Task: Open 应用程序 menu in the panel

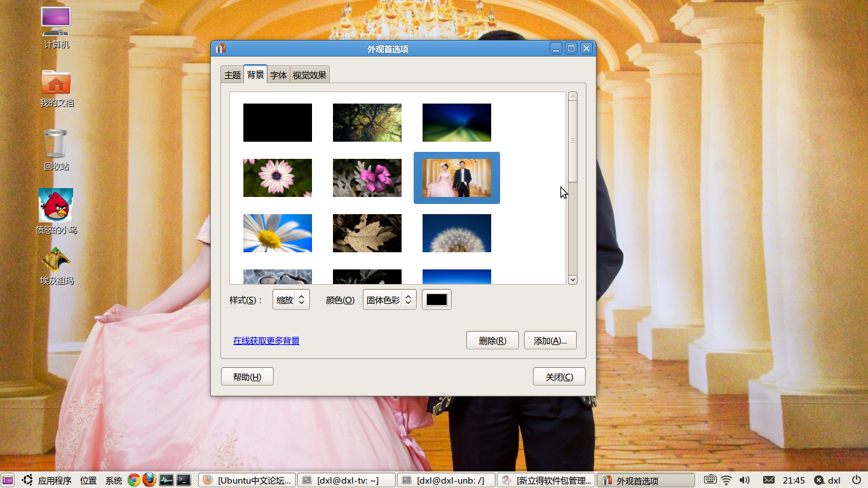Action: click(55, 480)
